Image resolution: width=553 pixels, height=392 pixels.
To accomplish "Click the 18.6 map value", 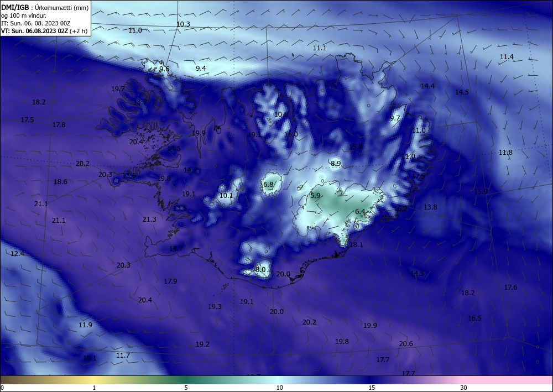I will (60, 181).
